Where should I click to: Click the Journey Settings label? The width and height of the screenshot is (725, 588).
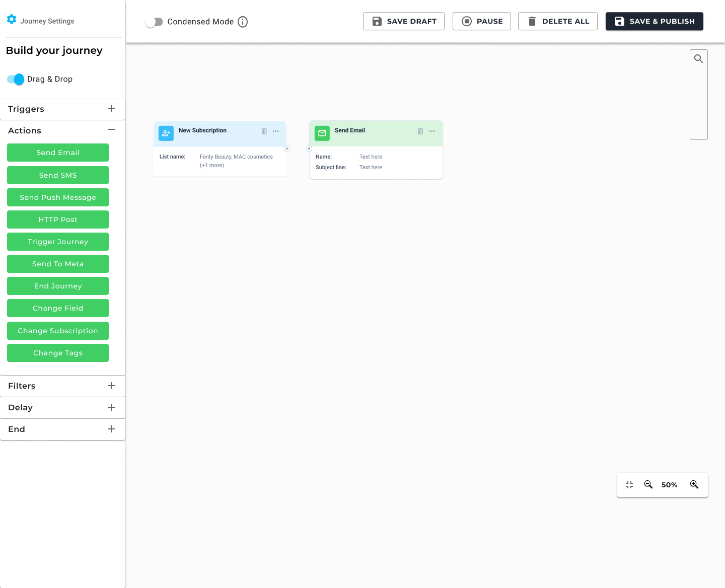click(47, 21)
